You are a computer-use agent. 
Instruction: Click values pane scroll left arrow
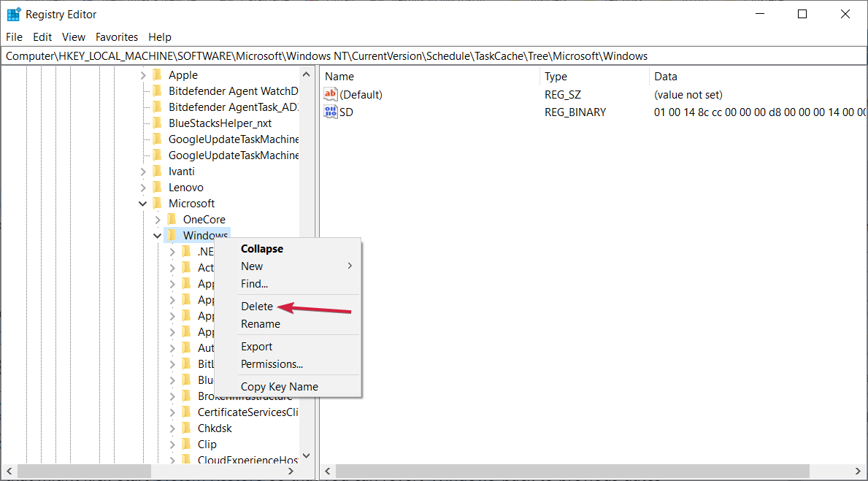328,471
